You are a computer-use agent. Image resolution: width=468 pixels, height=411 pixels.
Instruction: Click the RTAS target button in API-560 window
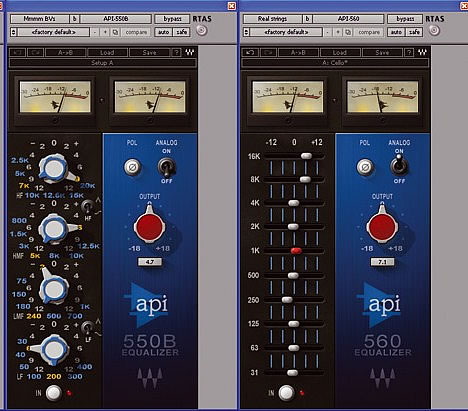point(434,30)
